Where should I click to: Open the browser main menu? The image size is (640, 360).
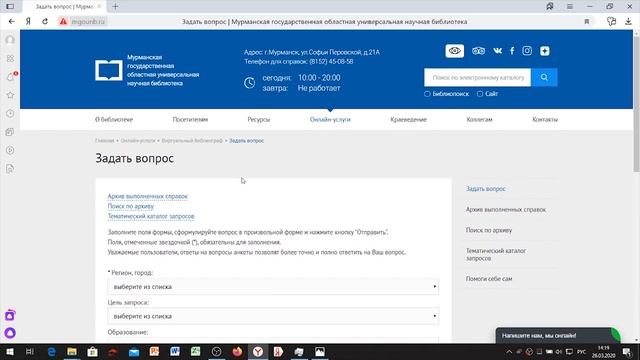coord(569,7)
